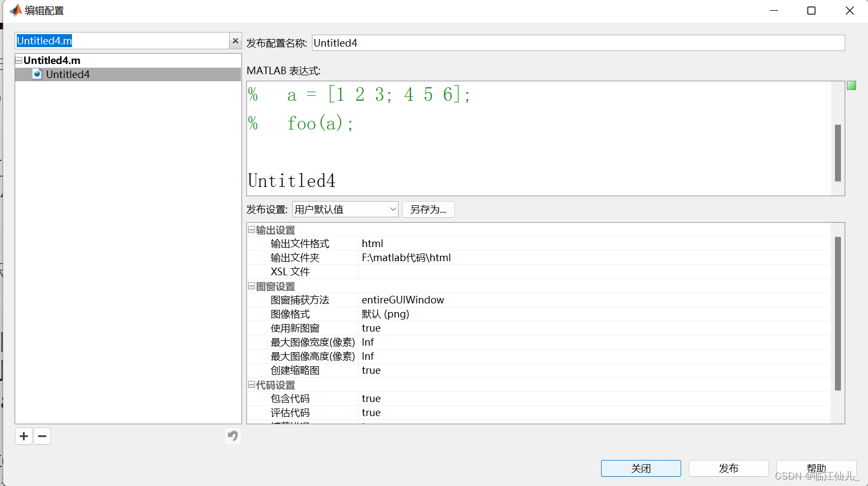The width and height of the screenshot is (868, 486).
Task: Click the green status indicator square
Action: click(x=852, y=86)
